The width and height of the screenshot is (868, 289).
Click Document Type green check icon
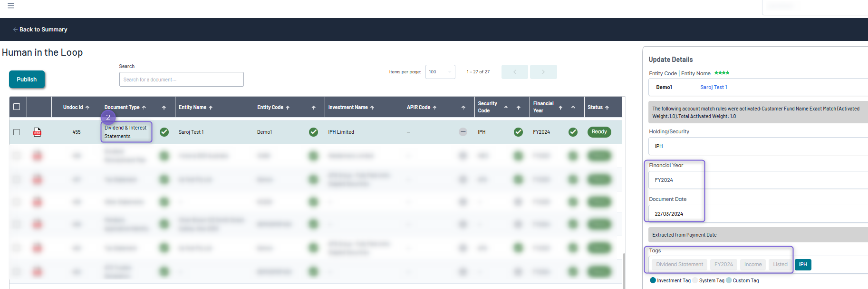point(164,132)
